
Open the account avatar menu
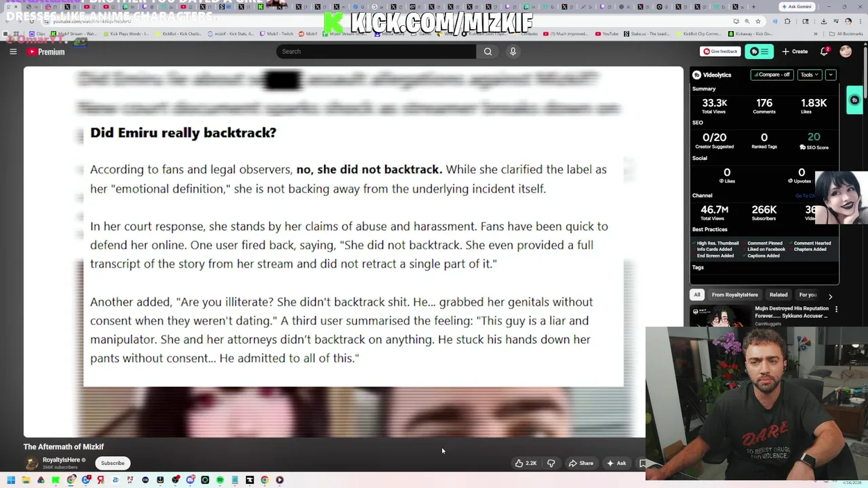[846, 52]
